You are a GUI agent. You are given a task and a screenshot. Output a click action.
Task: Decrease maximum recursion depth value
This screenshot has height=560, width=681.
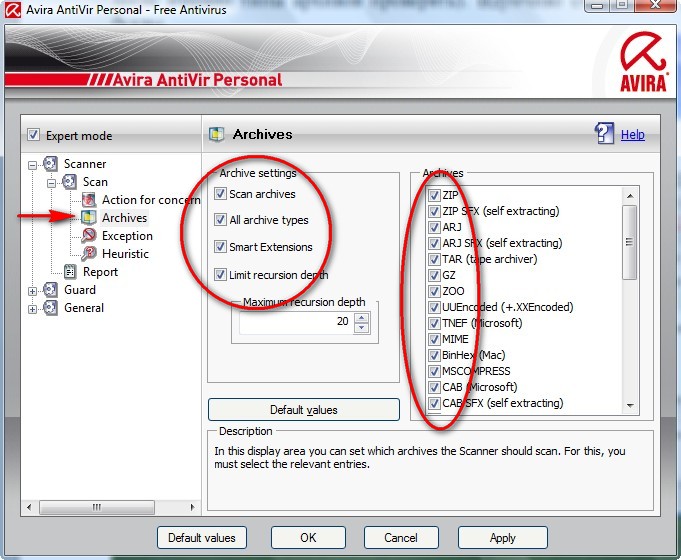click(x=362, y=328)
